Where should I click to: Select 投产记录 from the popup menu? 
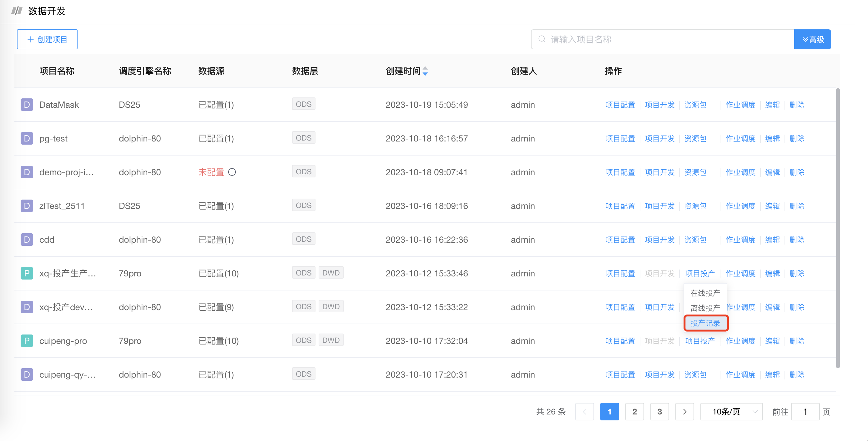click(x=705, y=323)
